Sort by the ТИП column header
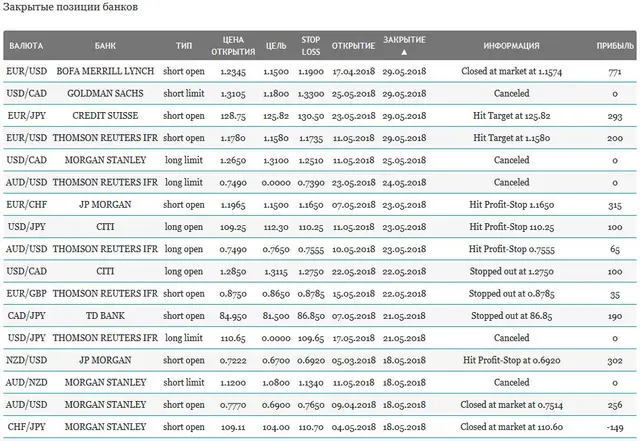 [x=184, y=46]
